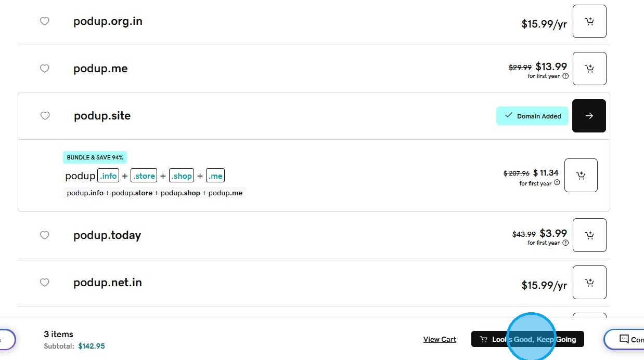Click arrow button next to Domain Added
This screenshot has width=644, height=360.
coord(589,116)
